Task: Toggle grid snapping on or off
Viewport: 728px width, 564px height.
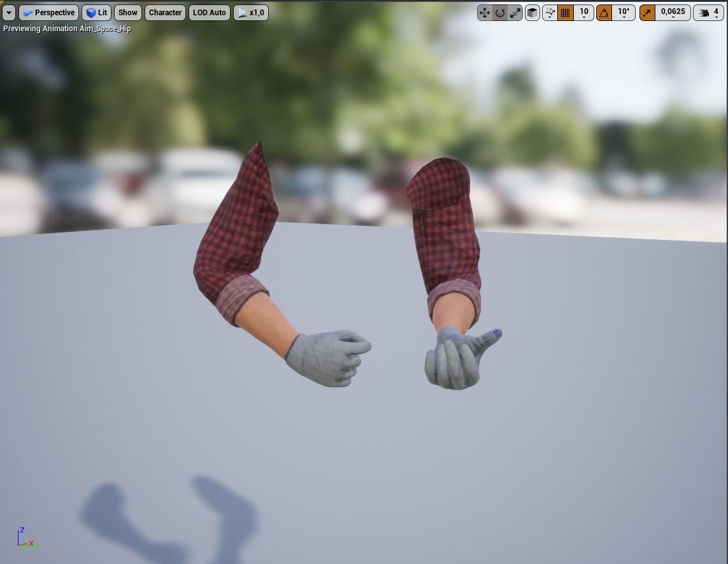Action: click(x=565, y=13)
